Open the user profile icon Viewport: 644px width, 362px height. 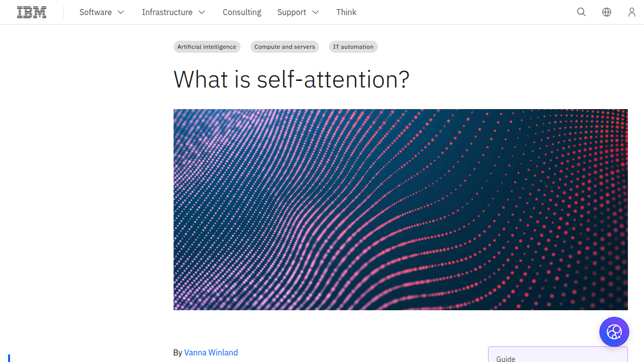click(x=632, y=12)
